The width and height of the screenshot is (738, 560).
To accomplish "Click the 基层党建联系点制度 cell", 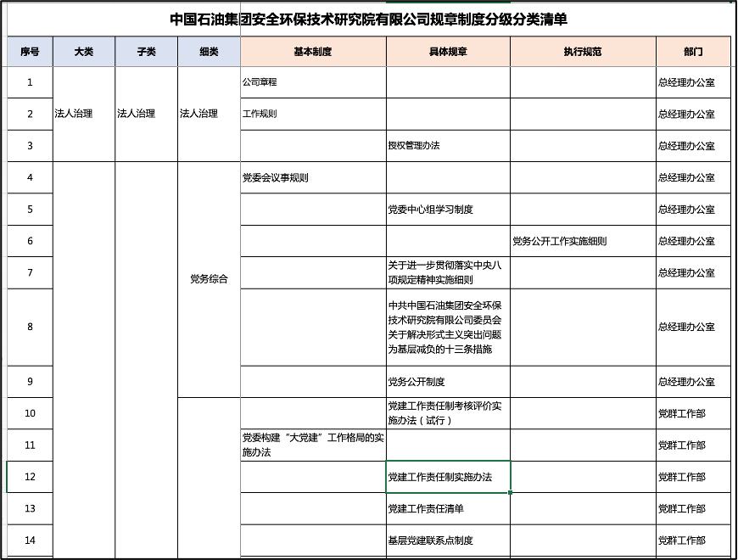I will point(448,540).
